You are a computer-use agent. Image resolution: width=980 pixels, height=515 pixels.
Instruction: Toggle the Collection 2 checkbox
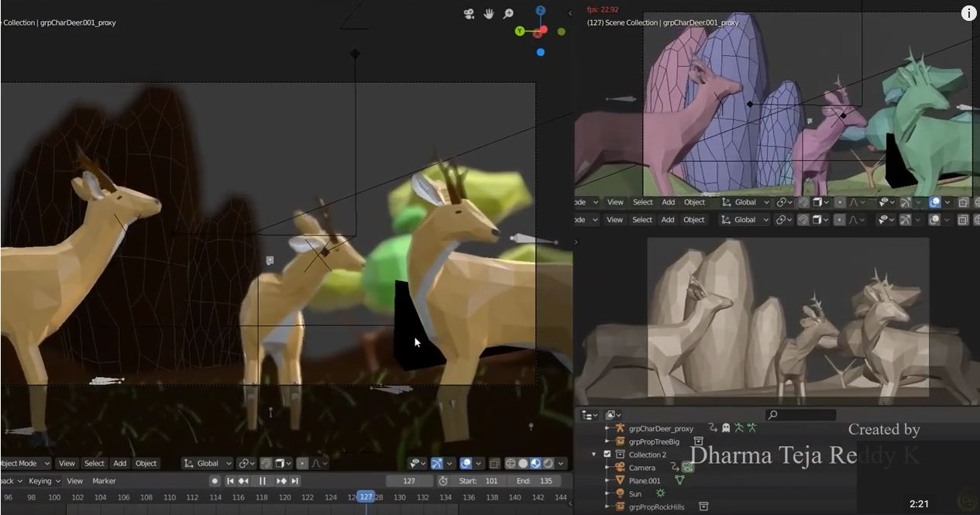607,455
